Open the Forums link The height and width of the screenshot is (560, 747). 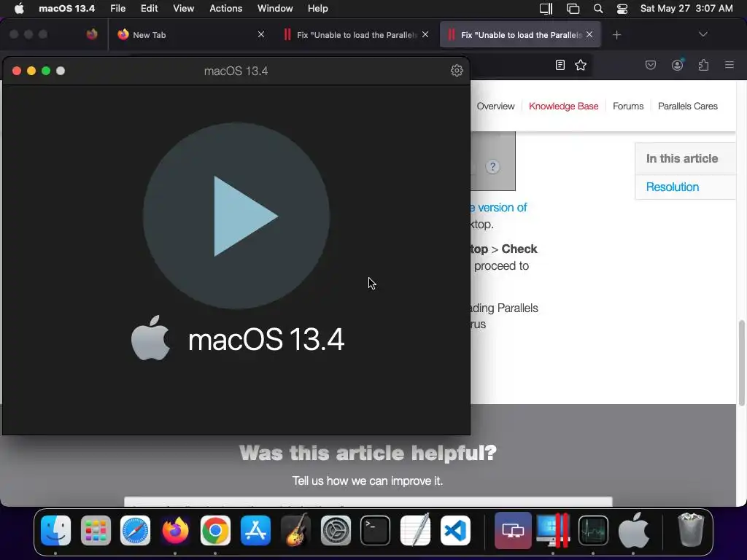628,106
